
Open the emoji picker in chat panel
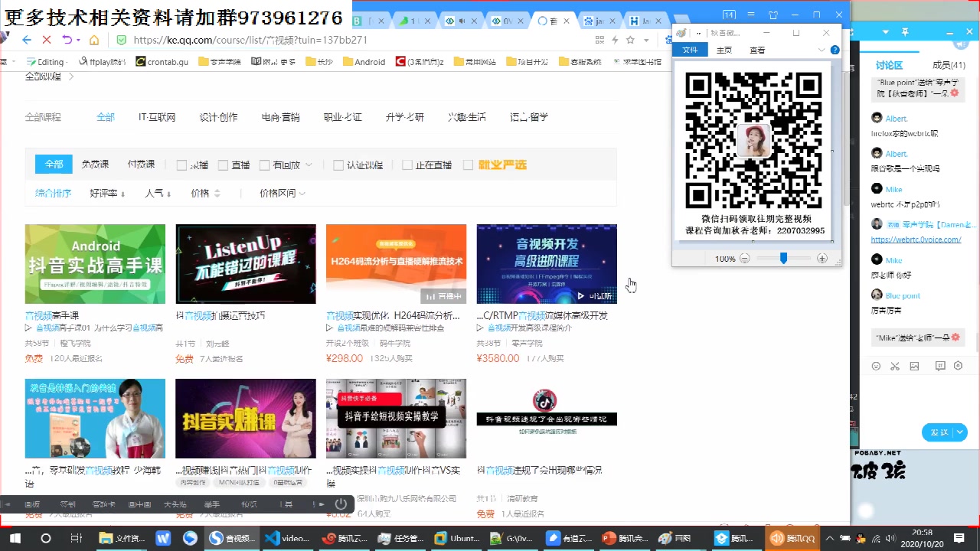(x=877, y=367)
